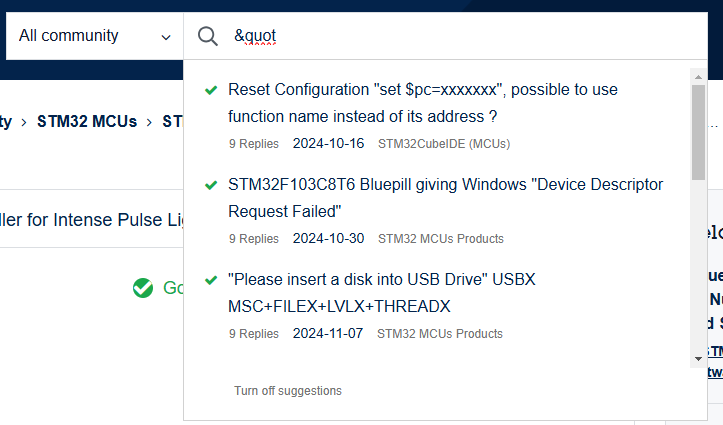Click green checkmark beside Reset Configuration result
Image resolution: width=723 pixels, height=425 pixels.
click(211, 90)
